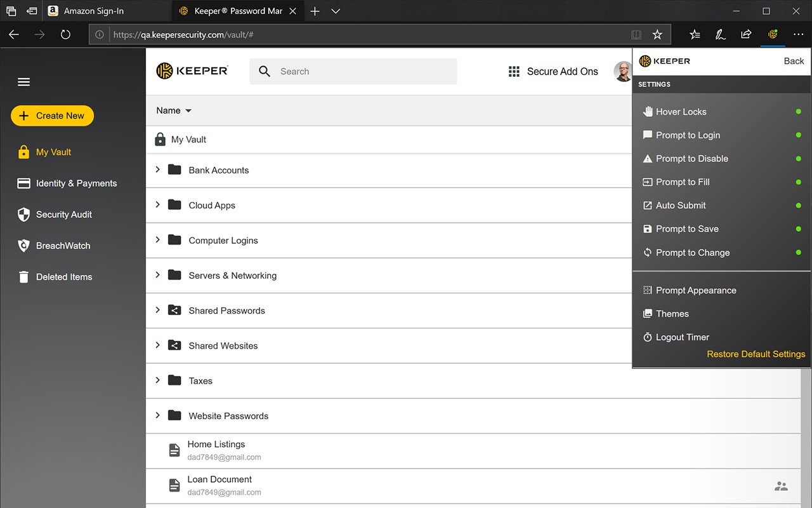Click the Bank Accounts folder icon
This screenshot has height=508, width=812.
(174, 170)
